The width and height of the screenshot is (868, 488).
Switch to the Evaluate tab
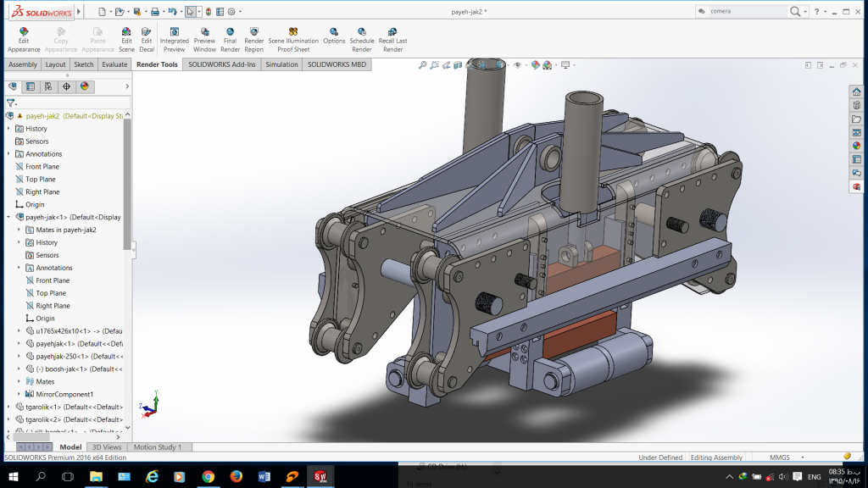click(114, 64)
